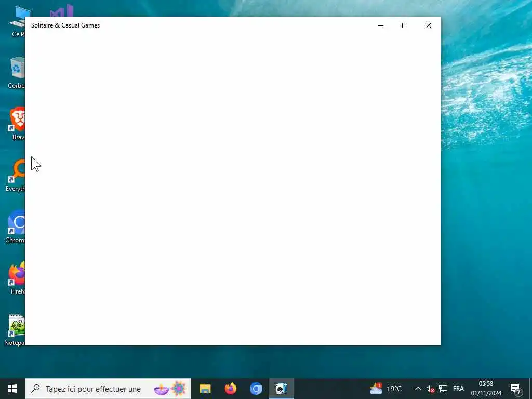Click the muted volume tray icon
Image resolution: width=532 pixels, height=399 pixels.
click(x=430, y=389)
